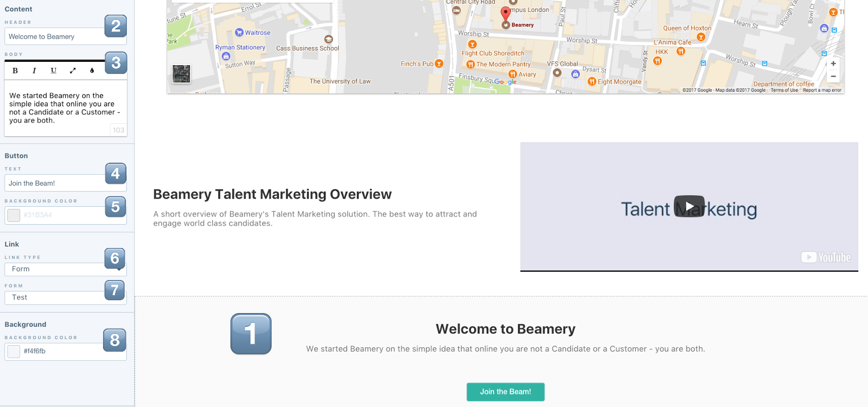Edit the Join the Beam! button text field
This screenshot has width=868, height=407.
pos(66,183)
